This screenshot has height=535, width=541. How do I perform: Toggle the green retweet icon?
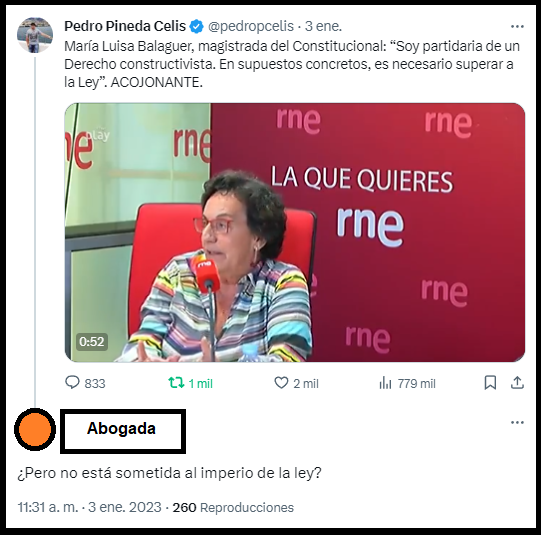click(176, 383)
